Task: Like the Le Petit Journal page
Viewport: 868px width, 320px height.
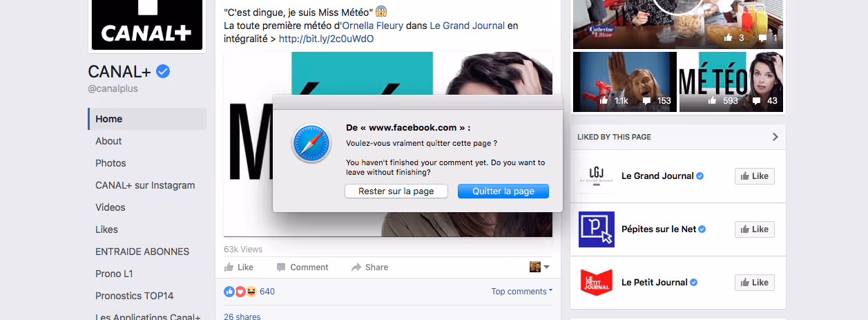Action: click(754, 283)
